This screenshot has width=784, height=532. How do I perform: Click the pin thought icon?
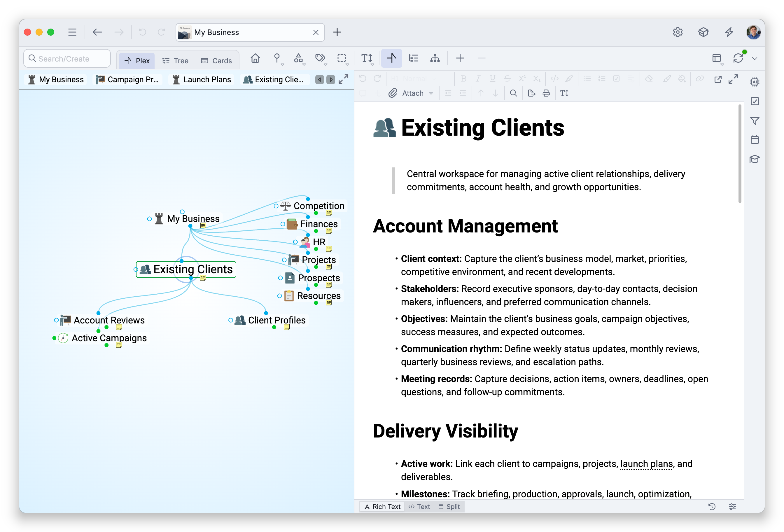click(276, 58)
